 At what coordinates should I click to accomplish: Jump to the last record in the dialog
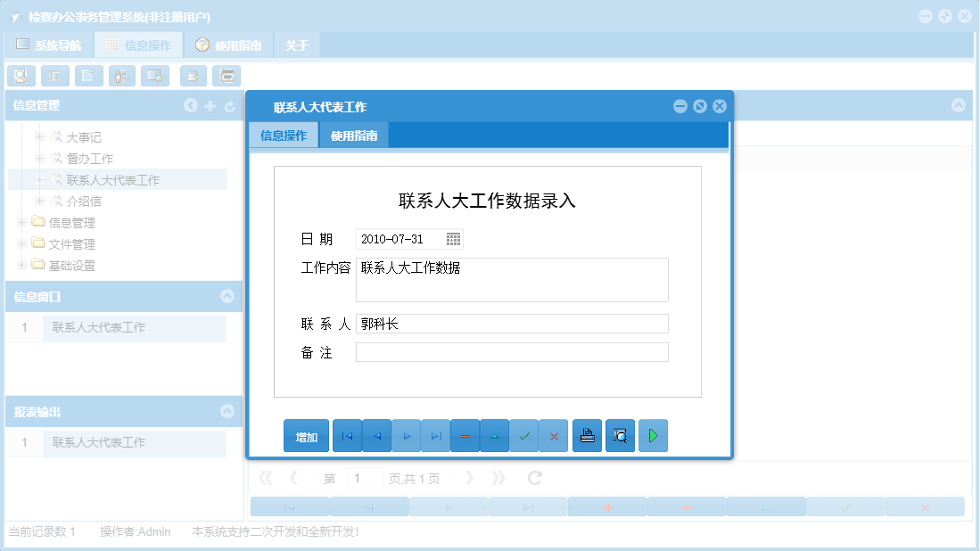coord(435,435)
